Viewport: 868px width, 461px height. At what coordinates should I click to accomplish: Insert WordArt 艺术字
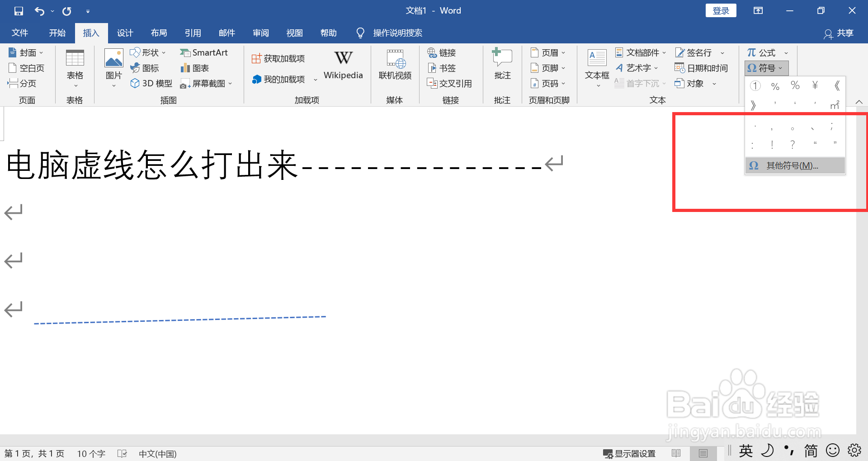pos(637,68)
